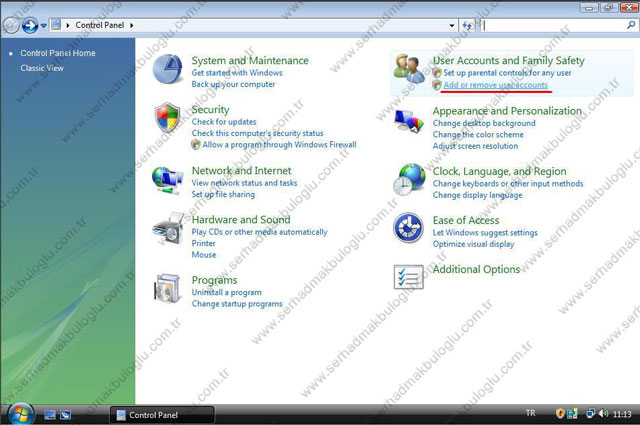Image resolution: width=640 pixels, height=425 pixels.
Task: Click Get started with Windows
Action: pos(237,73)
